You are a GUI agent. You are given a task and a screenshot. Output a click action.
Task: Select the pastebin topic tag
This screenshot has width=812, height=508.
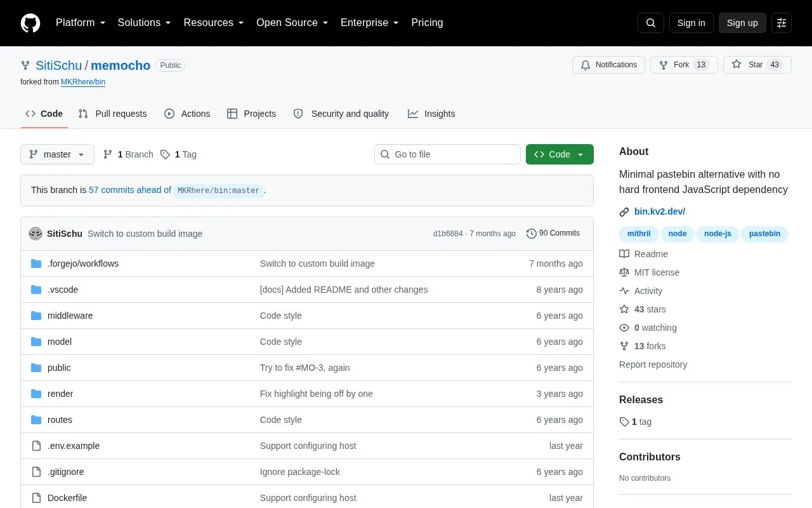764,234
